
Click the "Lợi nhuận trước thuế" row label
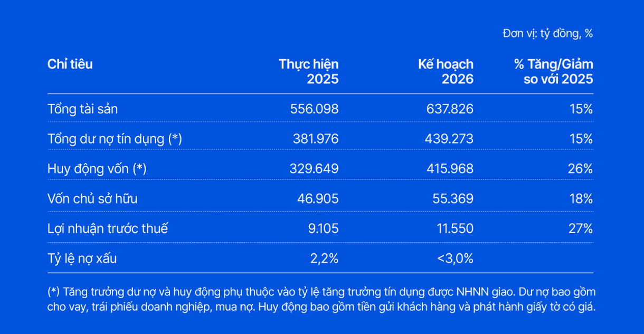pos(108,228)
